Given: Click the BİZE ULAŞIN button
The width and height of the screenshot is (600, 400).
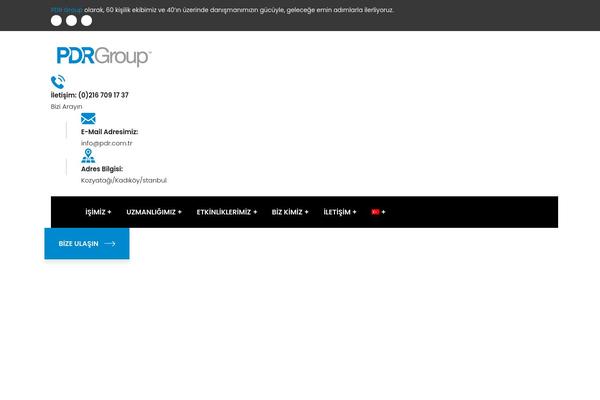Looking at the screenshot, I should point(87,243).
